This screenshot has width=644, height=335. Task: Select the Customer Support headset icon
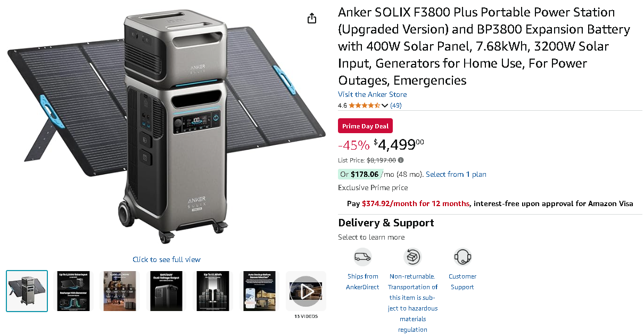[463, 257]
